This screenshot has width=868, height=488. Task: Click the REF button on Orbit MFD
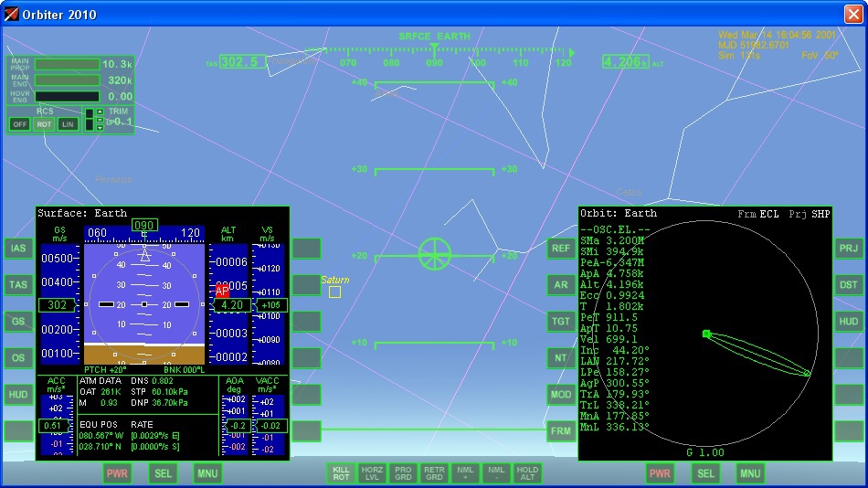coord(561,249)
